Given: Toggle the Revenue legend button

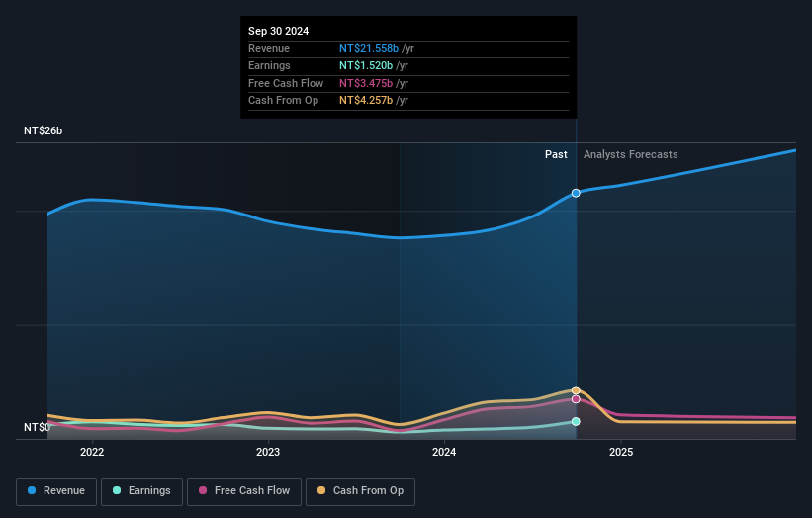Looking at the screenshot, I should pyautogui.click(x=56, y=491).
